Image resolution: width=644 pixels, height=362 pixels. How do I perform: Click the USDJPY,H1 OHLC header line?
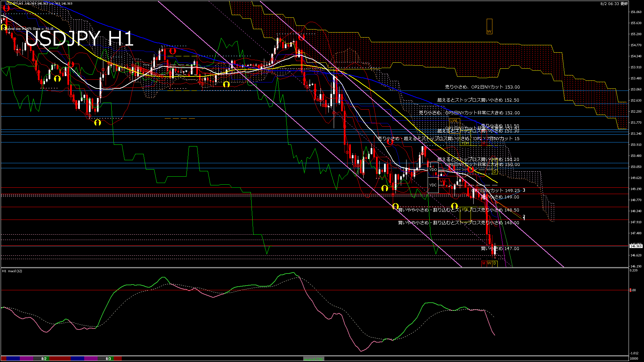click(39, 4)
